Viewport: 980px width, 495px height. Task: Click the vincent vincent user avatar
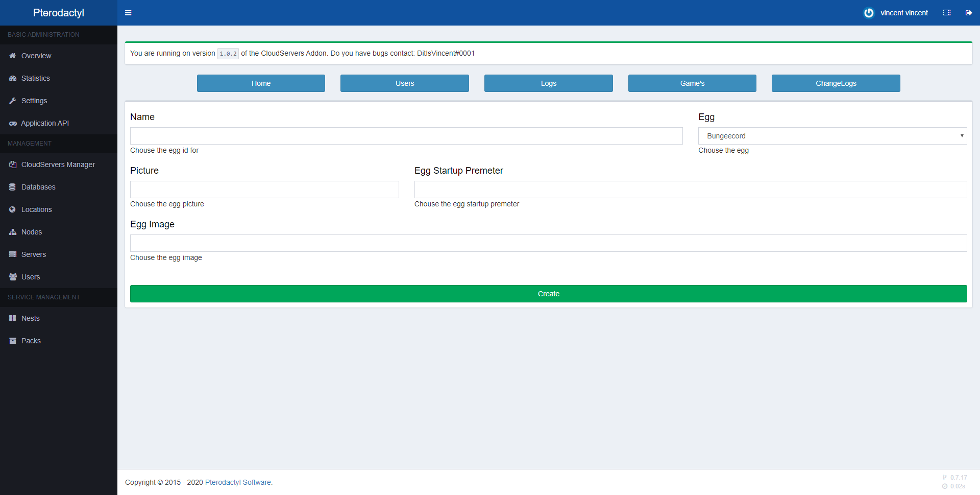(868, 13)
